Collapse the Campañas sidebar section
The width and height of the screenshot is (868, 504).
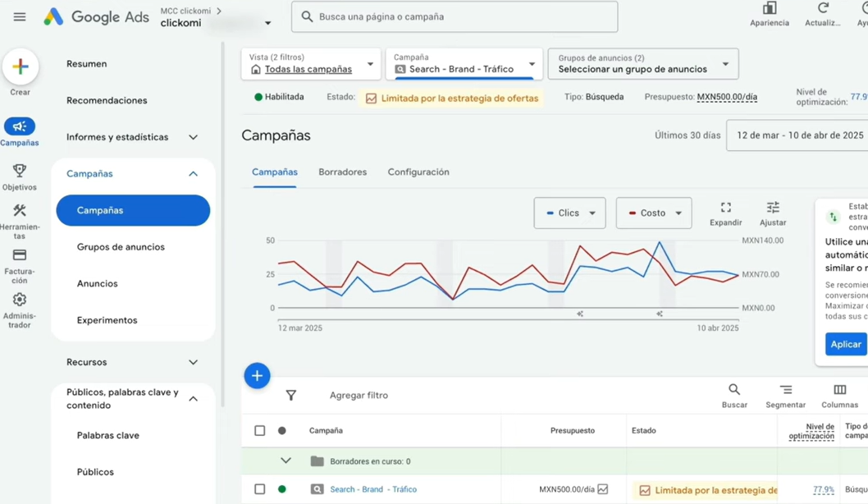(x=193, y=174)
